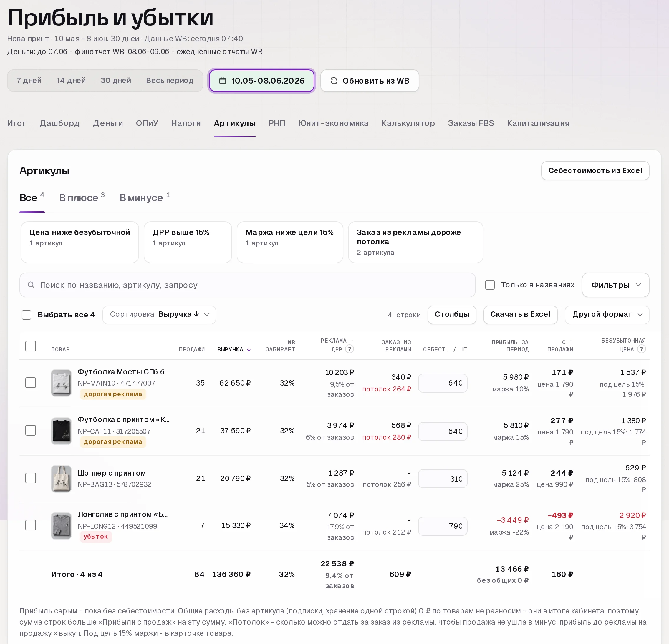669x644 pixels.
Task: Select the 7 дней period
Action: (x=29, y=81)
